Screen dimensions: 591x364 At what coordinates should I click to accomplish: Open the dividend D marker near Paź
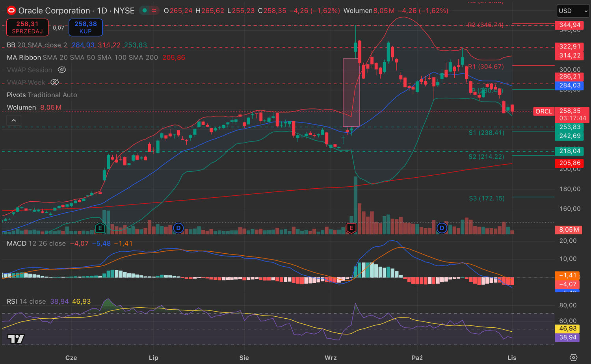pos(442,228)
